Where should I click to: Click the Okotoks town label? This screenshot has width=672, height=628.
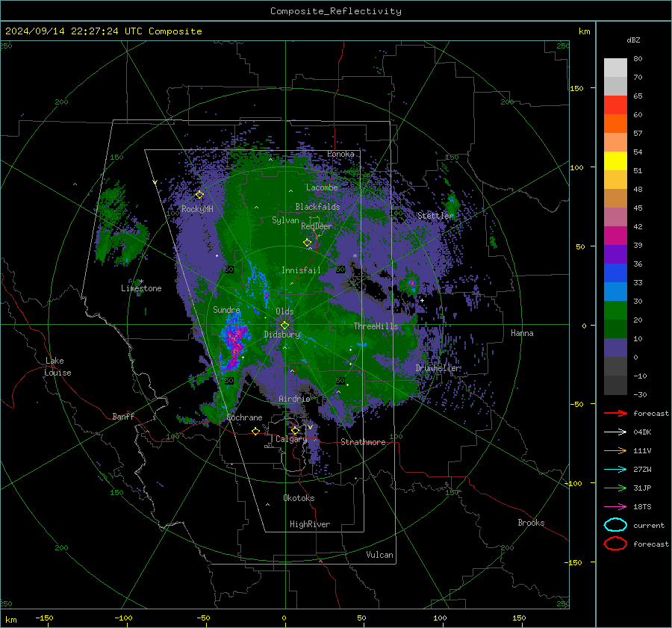[299, 498]
